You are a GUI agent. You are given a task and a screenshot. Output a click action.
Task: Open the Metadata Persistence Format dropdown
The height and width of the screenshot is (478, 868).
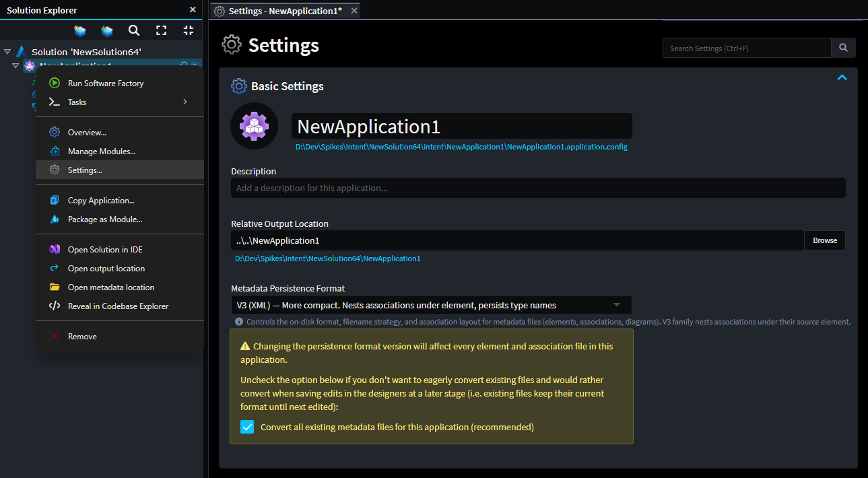[432, 305]
